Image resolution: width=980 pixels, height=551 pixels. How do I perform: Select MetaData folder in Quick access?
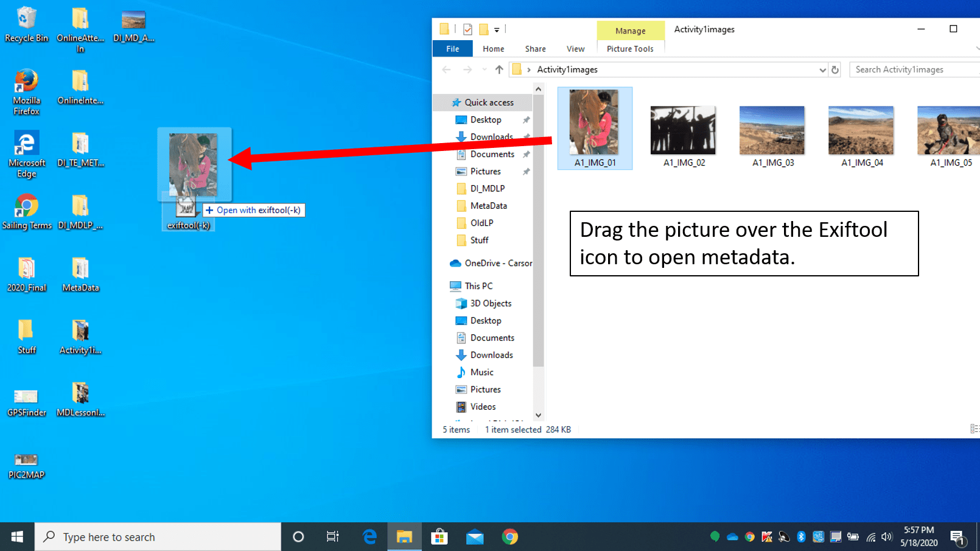(x=488, y=206)
